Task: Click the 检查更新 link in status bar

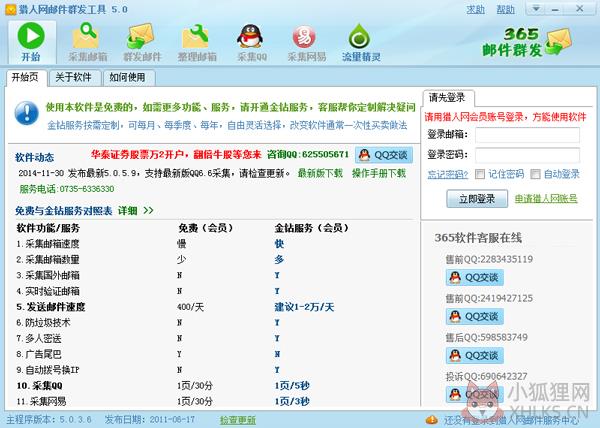Action: (x=238, y=420)
